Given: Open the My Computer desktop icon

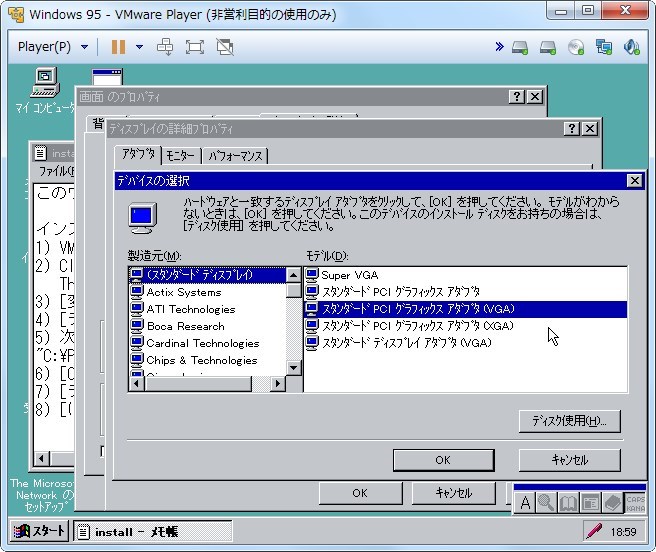Looking at the screenshot, I should coord(45,90).
